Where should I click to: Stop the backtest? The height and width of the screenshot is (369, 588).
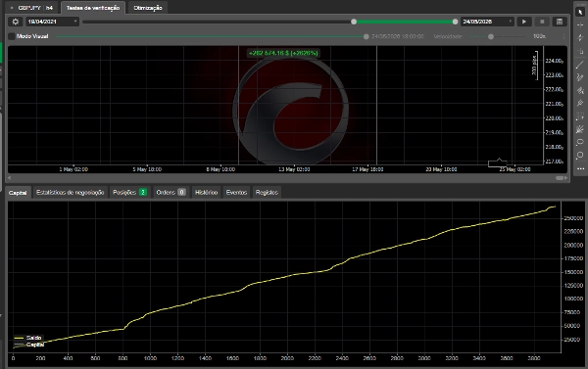tap(542, 22)
